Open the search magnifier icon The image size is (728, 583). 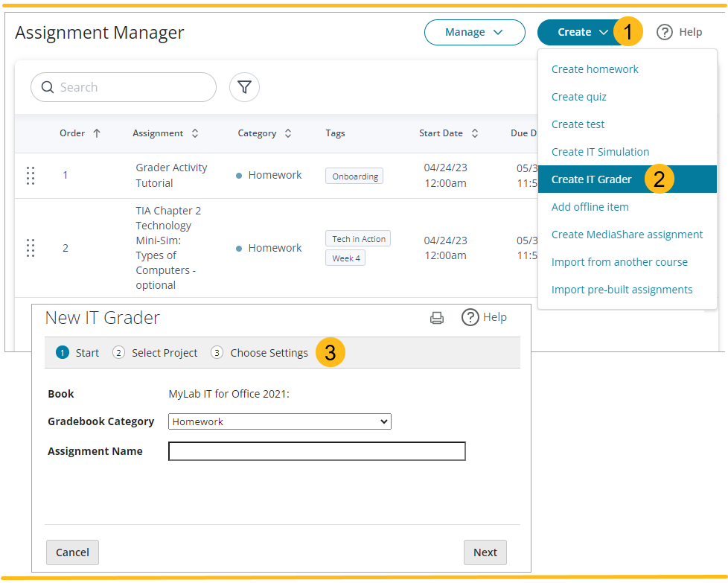(47, 87)
